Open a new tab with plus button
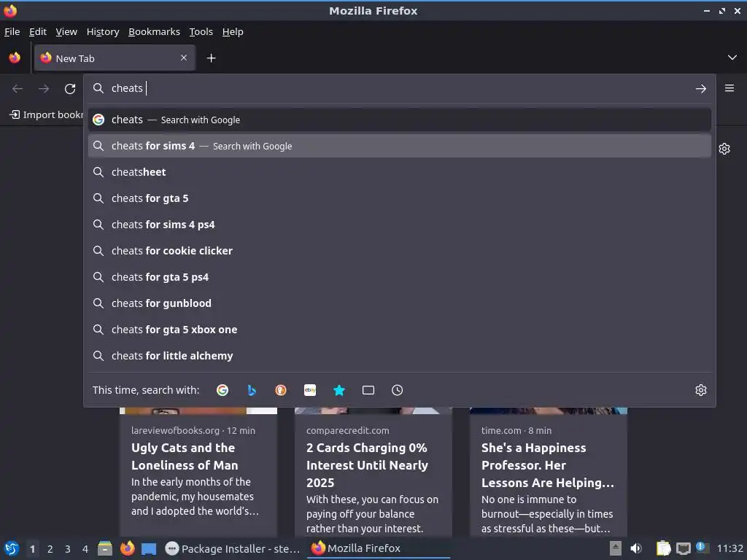747x560 pixels. pyautogui.click(x=211, y=58)
